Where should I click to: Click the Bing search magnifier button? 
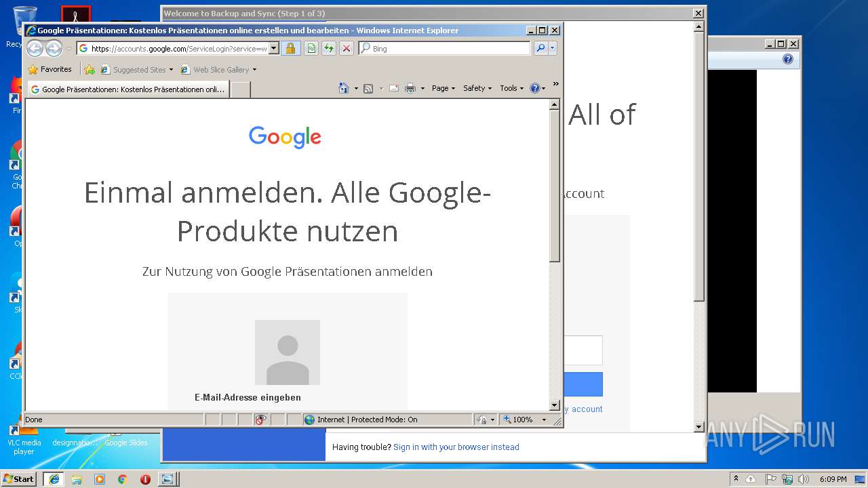pos(540,48)
